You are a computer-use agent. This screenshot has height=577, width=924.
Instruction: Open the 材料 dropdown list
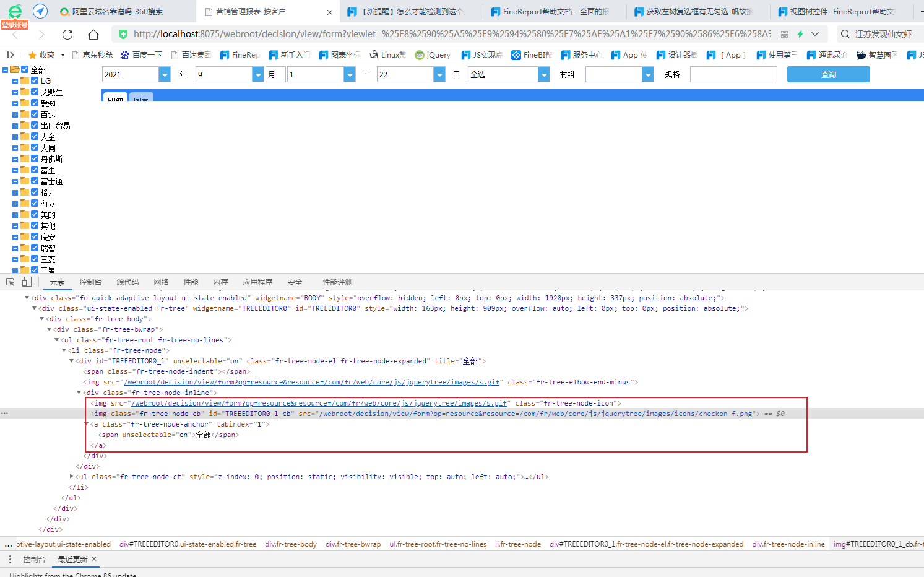coord(648,75)
